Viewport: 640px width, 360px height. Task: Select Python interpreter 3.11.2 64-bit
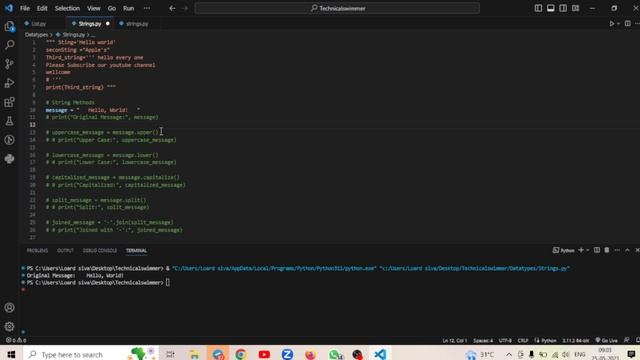click(576, 340)
